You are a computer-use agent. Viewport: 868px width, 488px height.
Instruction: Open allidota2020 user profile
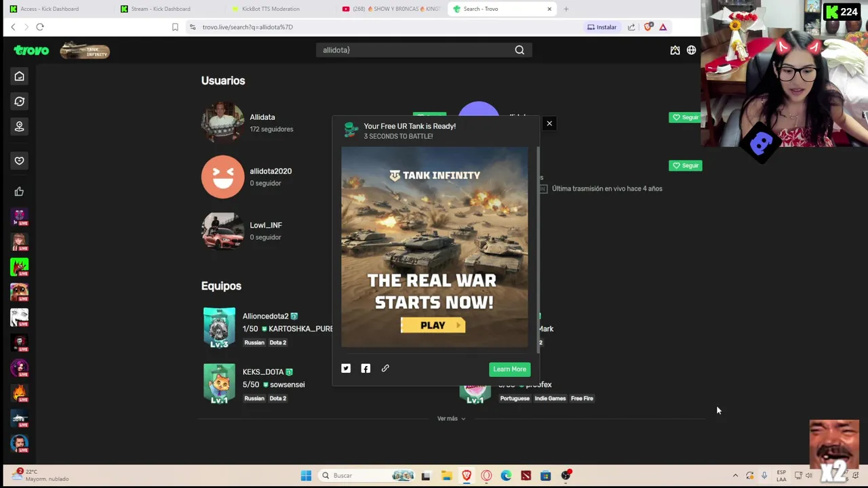point(271,171)
